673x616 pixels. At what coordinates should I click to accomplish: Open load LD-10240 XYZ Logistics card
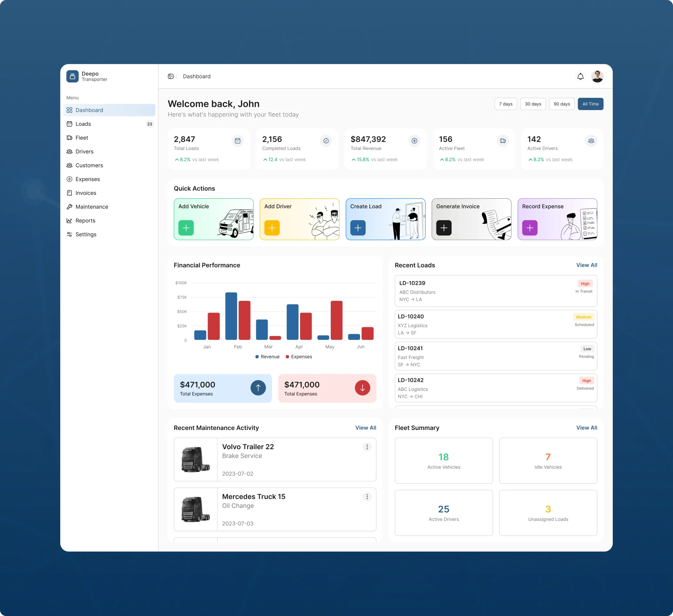495,324
